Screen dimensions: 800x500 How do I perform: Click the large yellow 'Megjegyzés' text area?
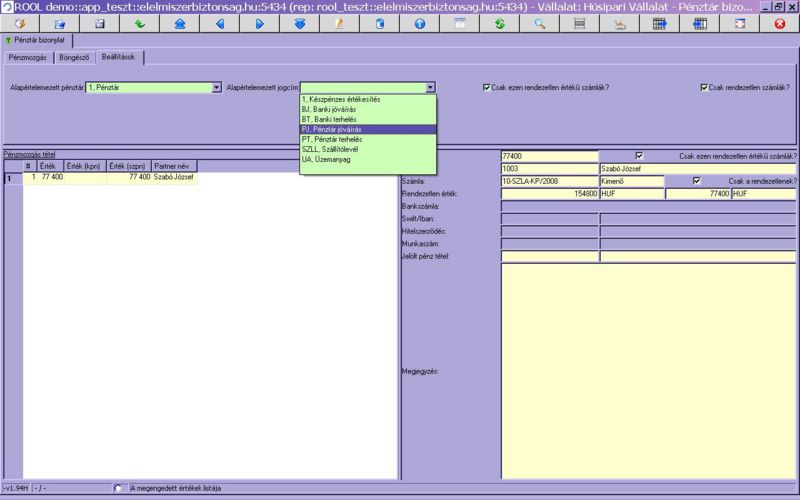tap(648, 370)
